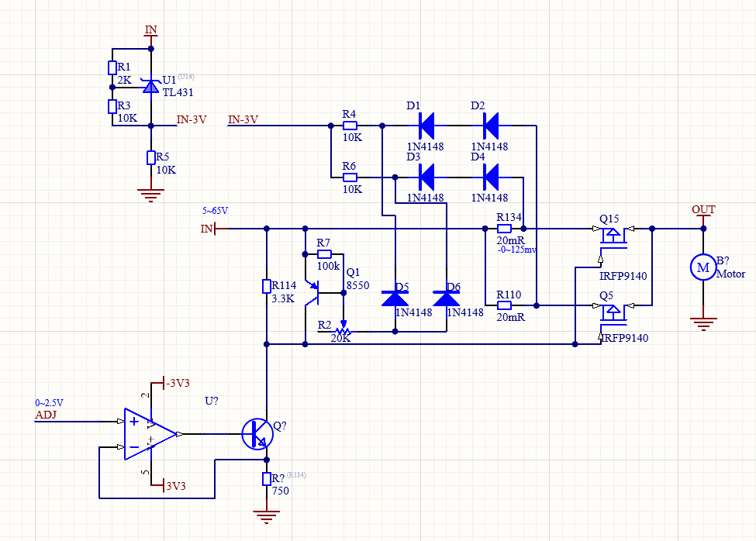
Task: Select the '750' resistor value text
Action: click(281, 491)
